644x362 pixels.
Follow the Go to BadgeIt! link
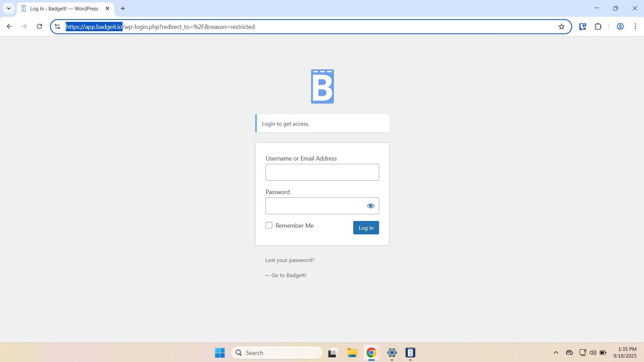click(286, 275)
